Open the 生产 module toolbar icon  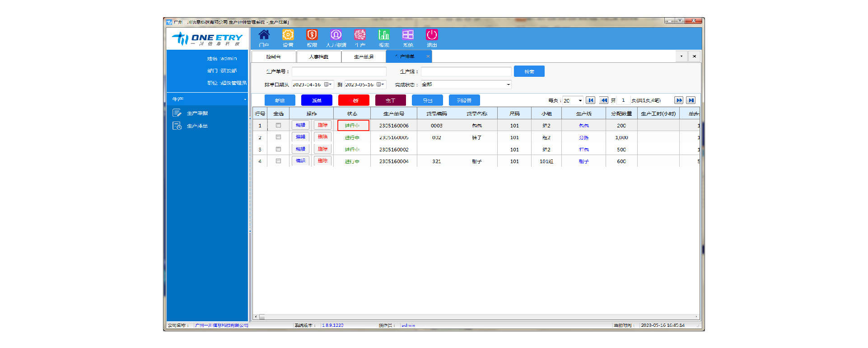pos(360,35)
